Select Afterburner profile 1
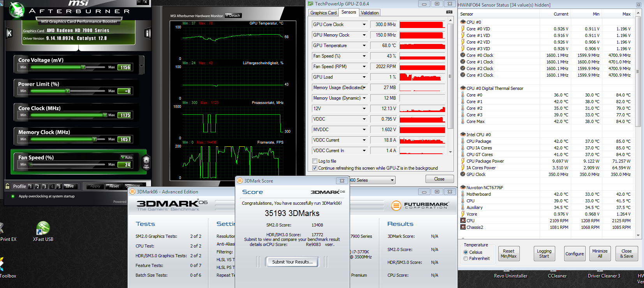Viewport: 644px width, 288px height. [x=30, y=186]
